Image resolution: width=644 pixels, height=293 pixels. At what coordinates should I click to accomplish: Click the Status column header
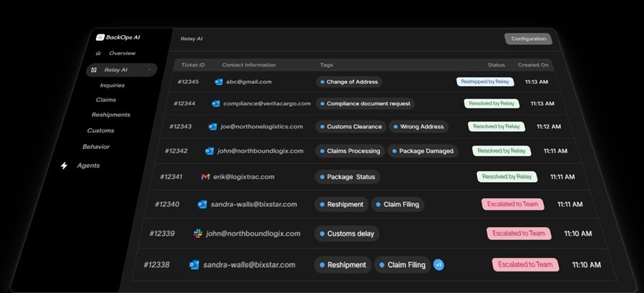[496, 65]
